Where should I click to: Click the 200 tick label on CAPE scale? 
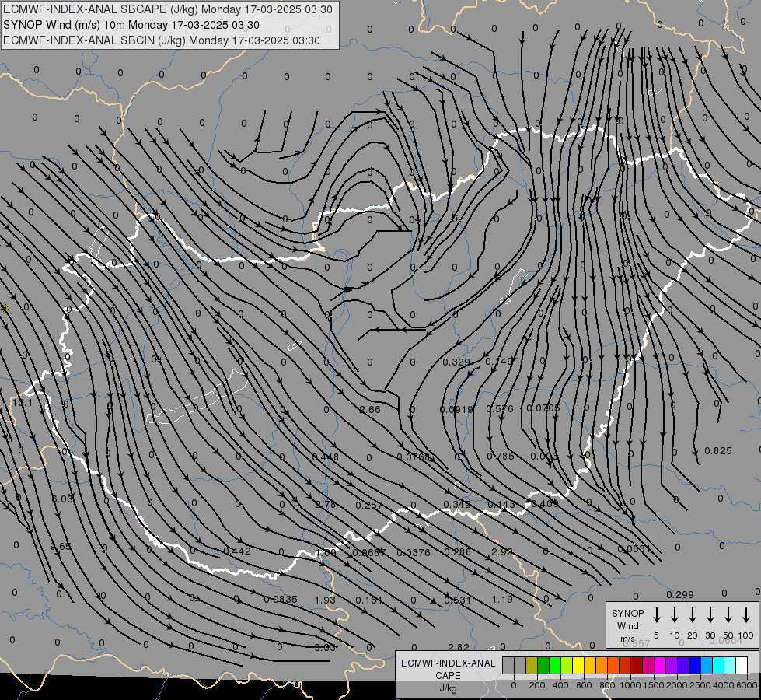pyautogui.click(x=537, y=685)
